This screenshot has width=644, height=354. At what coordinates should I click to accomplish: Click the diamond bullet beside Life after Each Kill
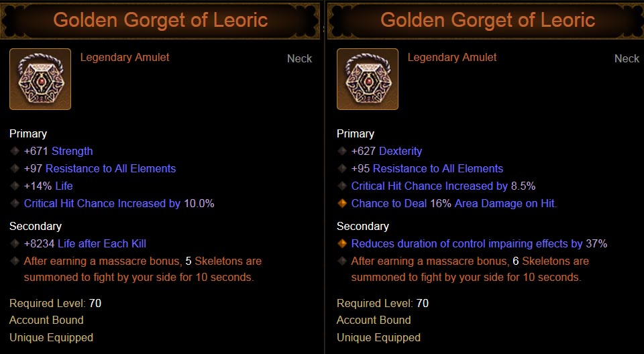pyautogui.click(x=15, y=243)
